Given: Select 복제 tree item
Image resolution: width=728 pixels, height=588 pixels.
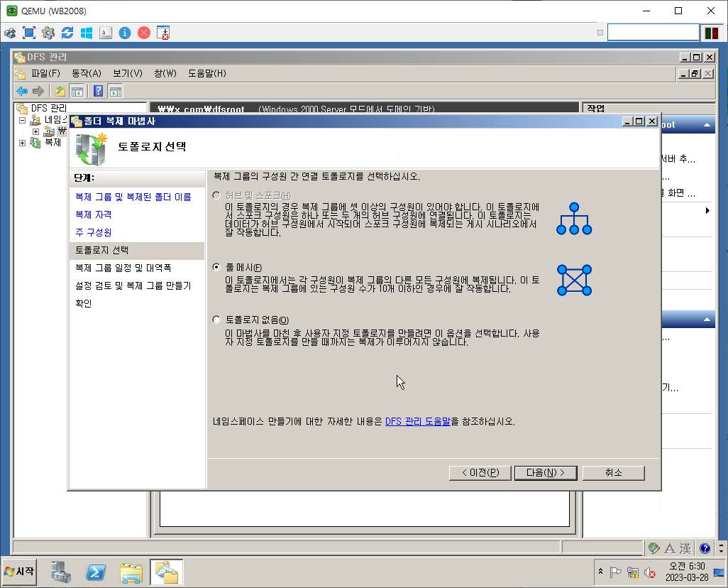Looking at the screenshot, I should (53, 142).
